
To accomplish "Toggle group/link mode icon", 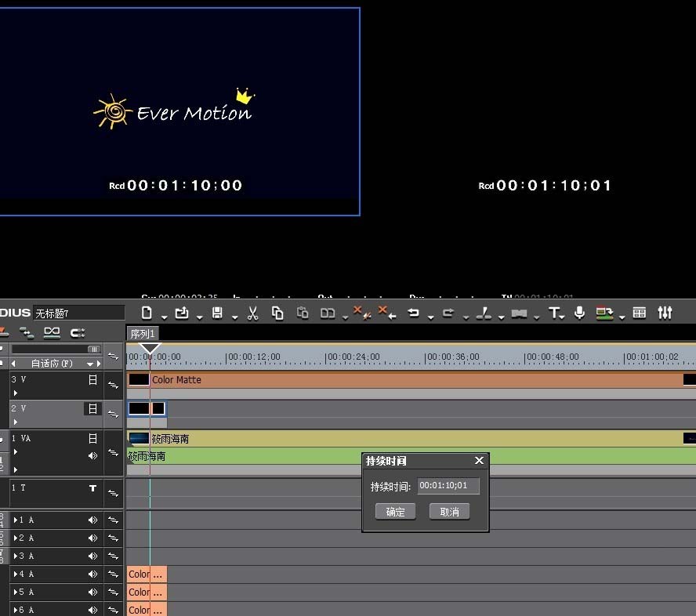I will (52, 332).
